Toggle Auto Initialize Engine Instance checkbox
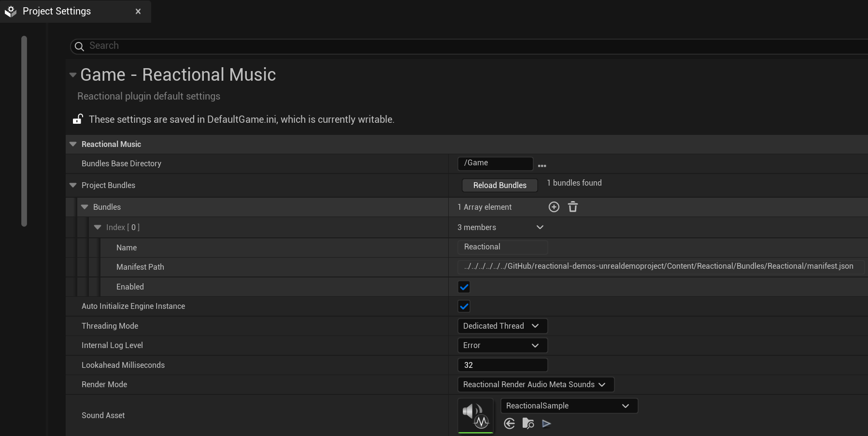Image resolution: width=868 pixels, height=436 pixels. click(464, 306)
